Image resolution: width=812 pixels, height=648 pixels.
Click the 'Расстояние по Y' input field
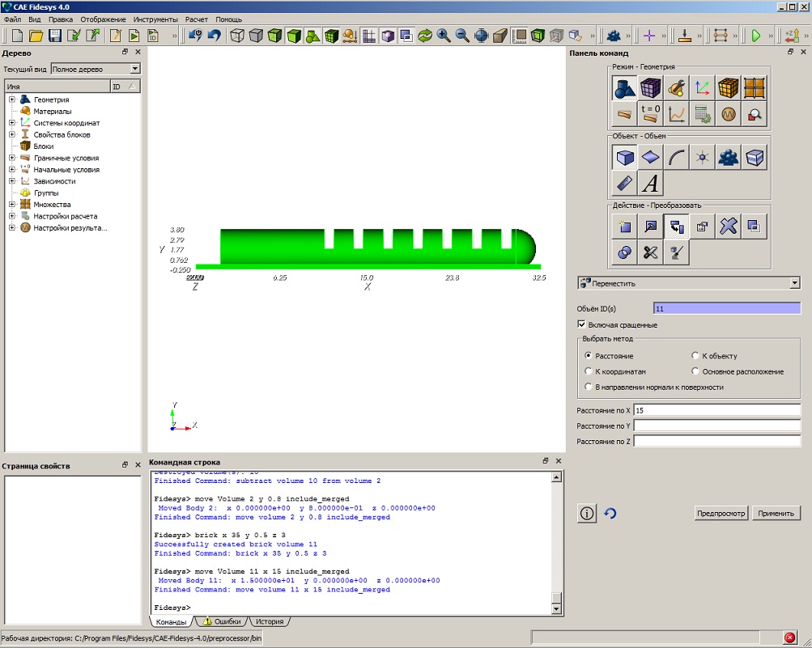716,426
